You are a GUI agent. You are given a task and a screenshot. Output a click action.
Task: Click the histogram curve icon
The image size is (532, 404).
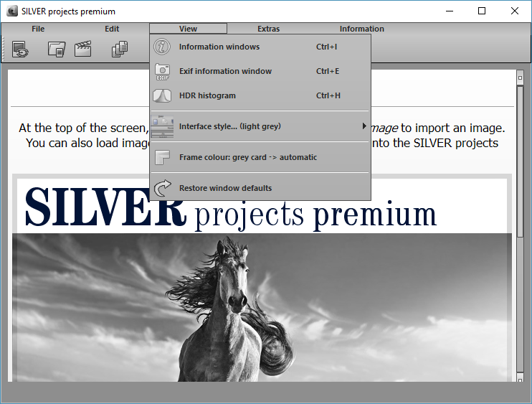click(162, 95)
